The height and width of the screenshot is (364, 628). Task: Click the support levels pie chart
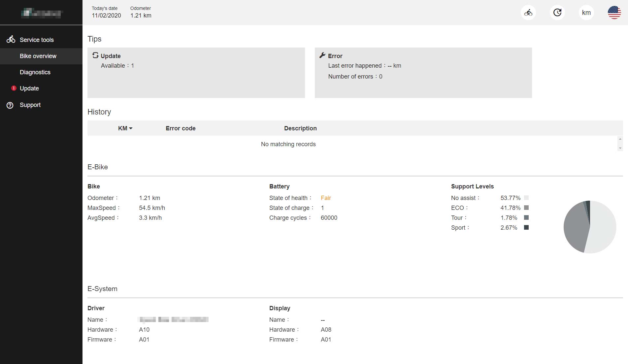pos(590,227)
